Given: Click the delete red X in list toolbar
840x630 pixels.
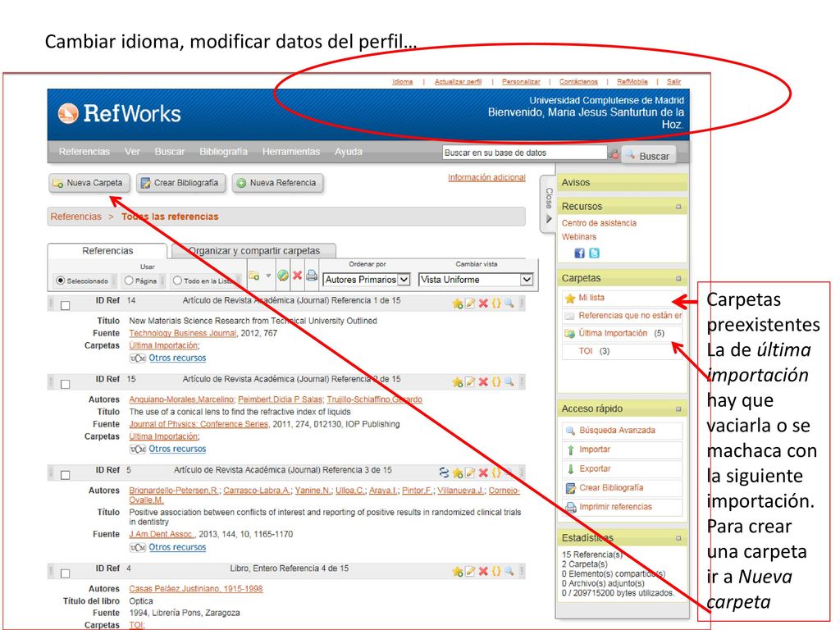Looking at the screenshot, I should coord(297,276).
